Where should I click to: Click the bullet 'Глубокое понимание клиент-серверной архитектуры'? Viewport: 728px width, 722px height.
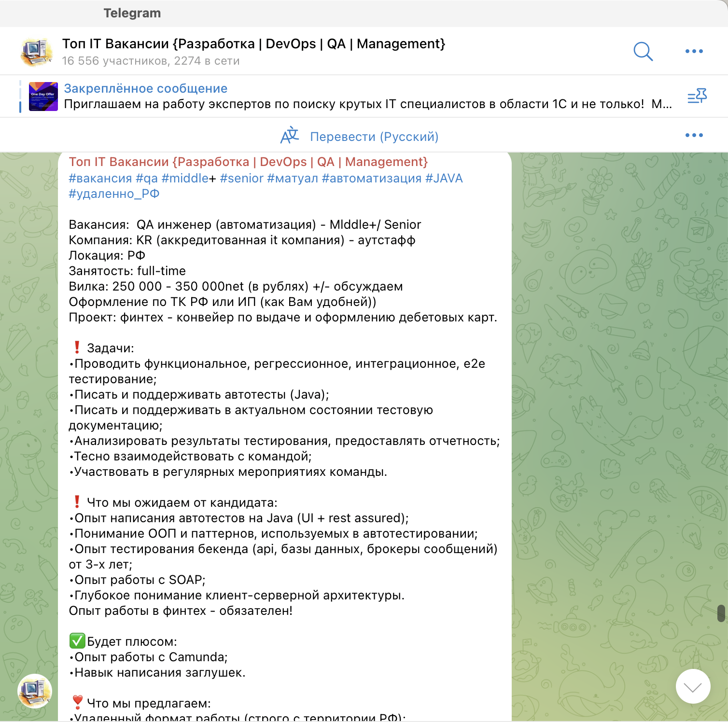point(237,595)
